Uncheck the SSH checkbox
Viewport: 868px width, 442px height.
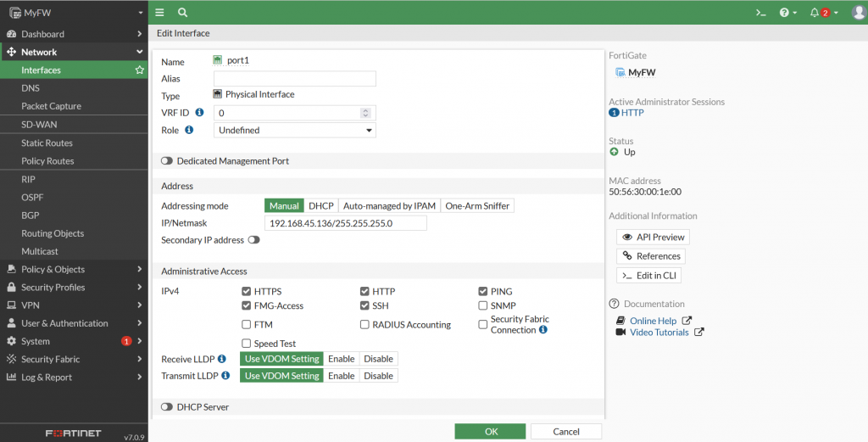tap(364, 305)
